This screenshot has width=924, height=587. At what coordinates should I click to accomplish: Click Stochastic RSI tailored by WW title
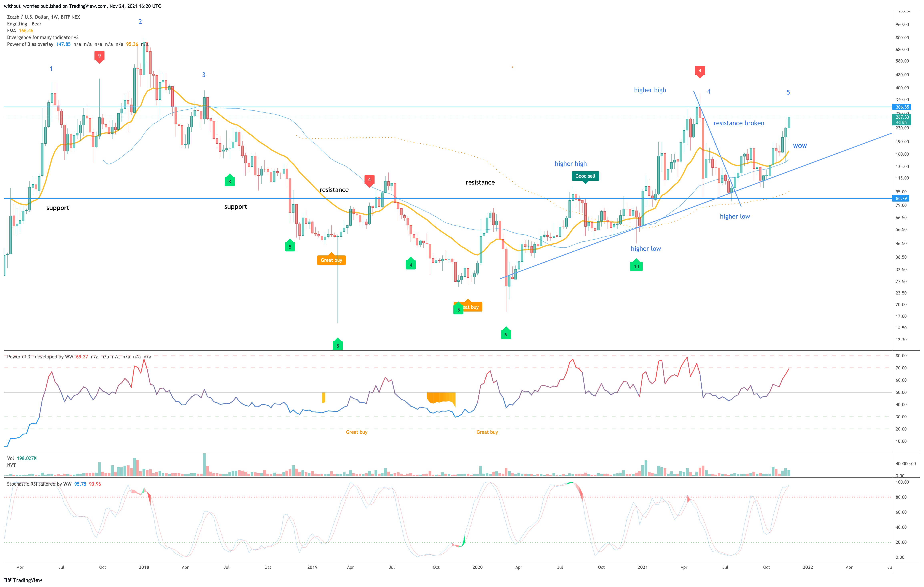39,484
